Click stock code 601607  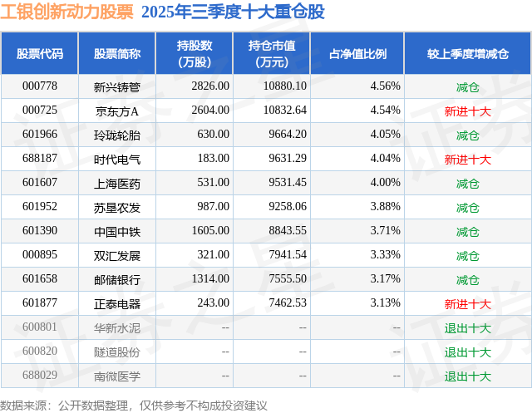coord(40,183)
